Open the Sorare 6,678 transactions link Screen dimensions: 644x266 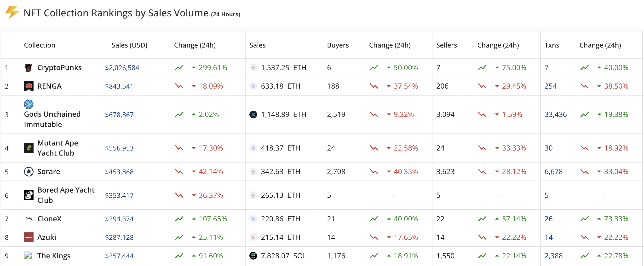[553, 172]
